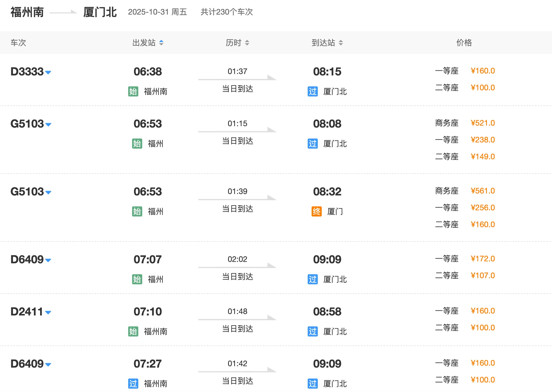
Task: Click the duration arrow under 01:37 for D3333
Action: pyautogui.click(x=237, y=79)
